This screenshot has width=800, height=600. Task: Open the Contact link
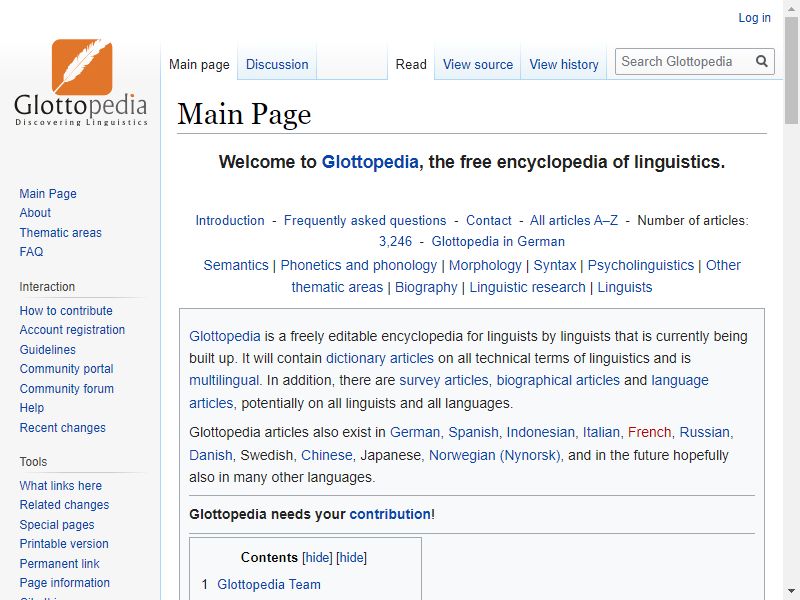tap(488, 220)
